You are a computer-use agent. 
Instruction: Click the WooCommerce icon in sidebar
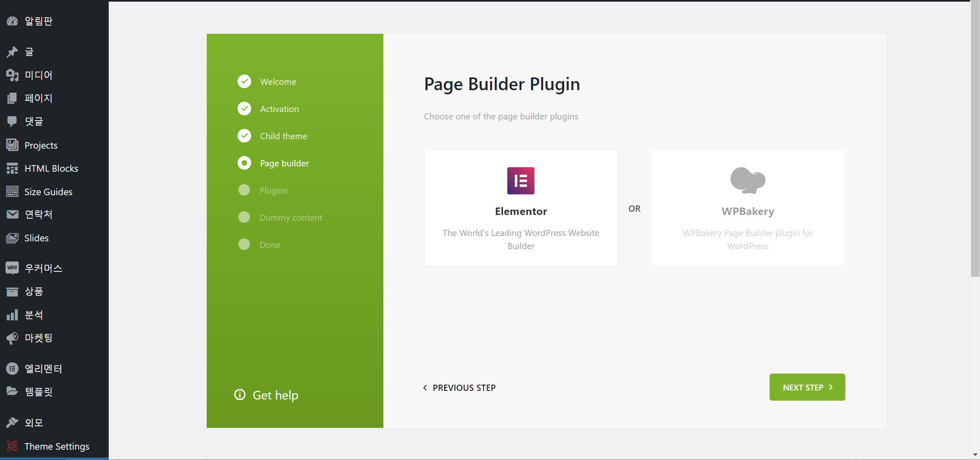click(x=12, y=268)
